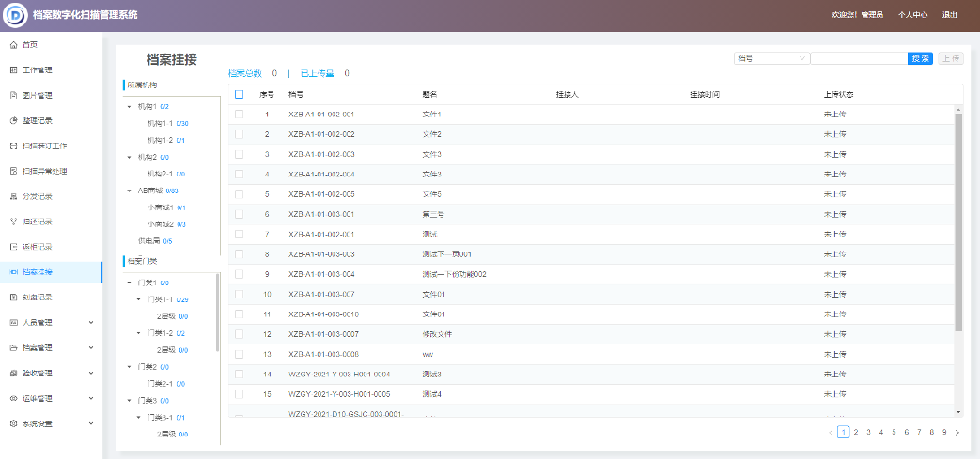Click the 工作管理 sidebar icon
This screenshot has width=980, height=459.
pos(12,70)
